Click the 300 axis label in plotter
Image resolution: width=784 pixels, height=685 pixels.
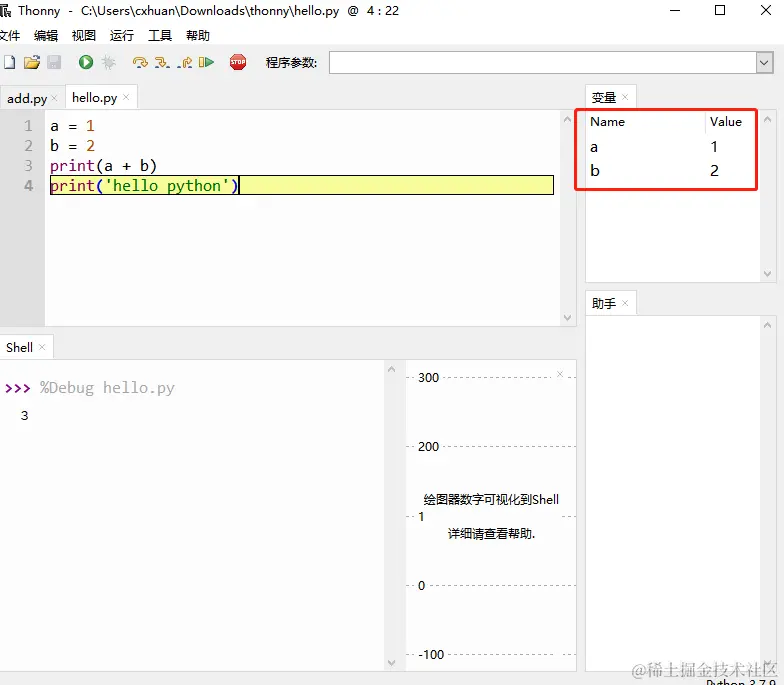tap(428, 378)
